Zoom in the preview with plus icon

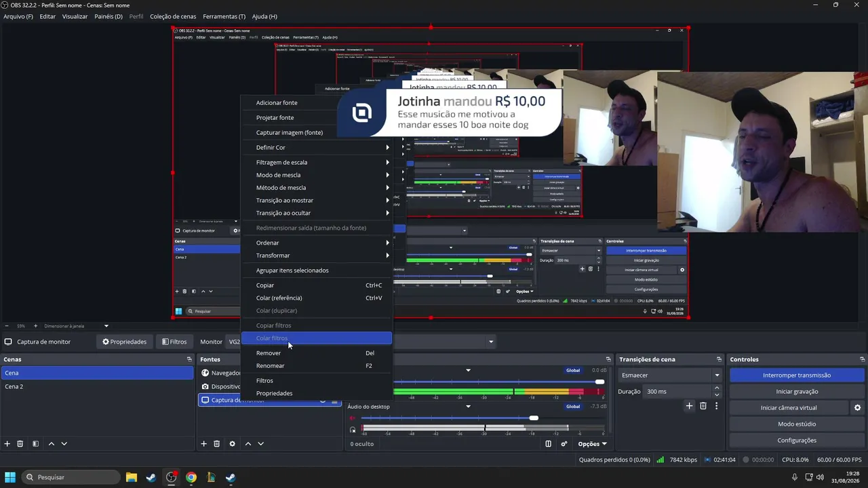pyautogui.click(x=35, y=326)
